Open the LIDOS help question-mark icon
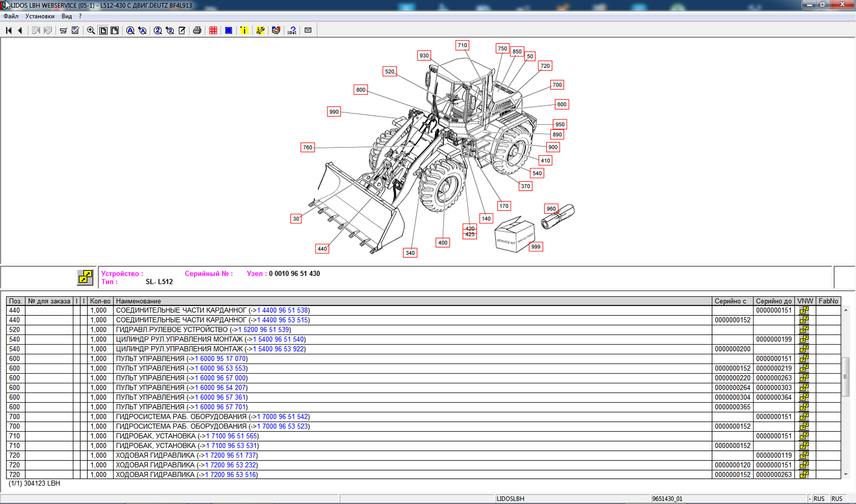 [x=292, y=30]
